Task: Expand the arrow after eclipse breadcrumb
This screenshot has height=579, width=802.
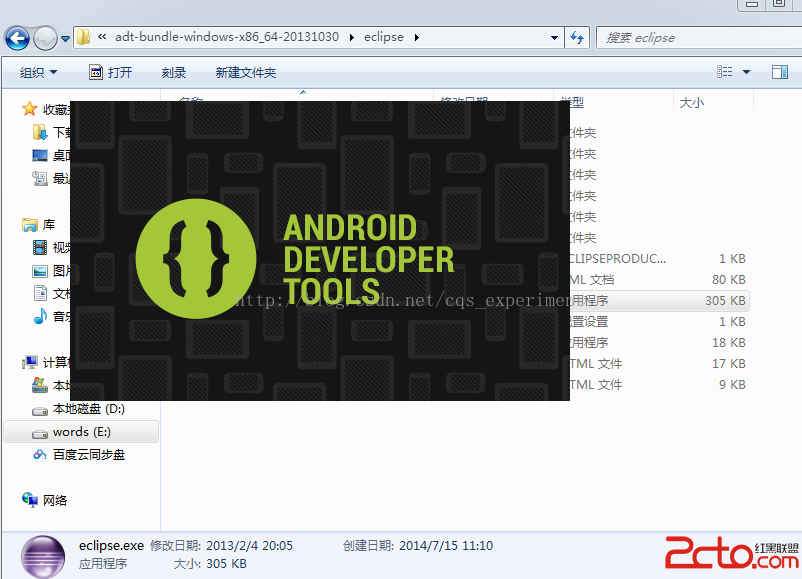Action: coord(416,37)
